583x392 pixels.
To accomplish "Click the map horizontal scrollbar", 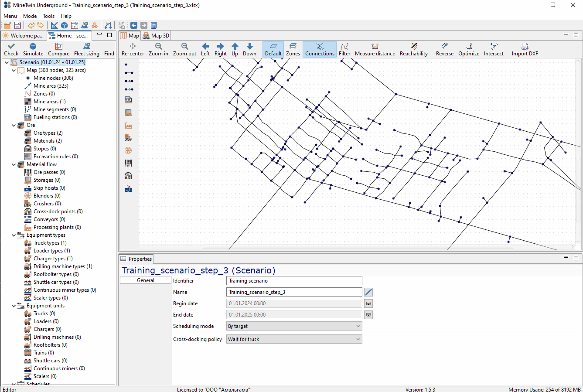I will pos(358,247).
